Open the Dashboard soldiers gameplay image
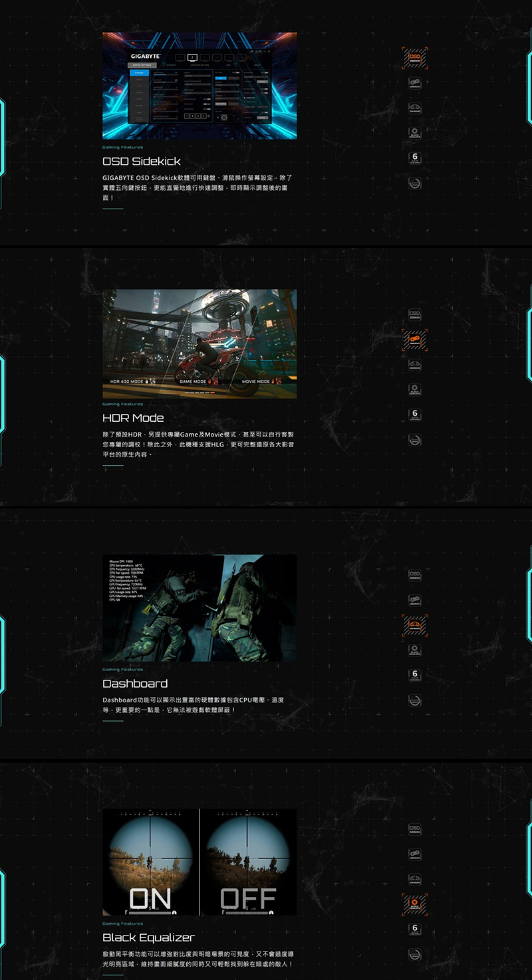The image size is (532, 980). click(x=199, y=608)
